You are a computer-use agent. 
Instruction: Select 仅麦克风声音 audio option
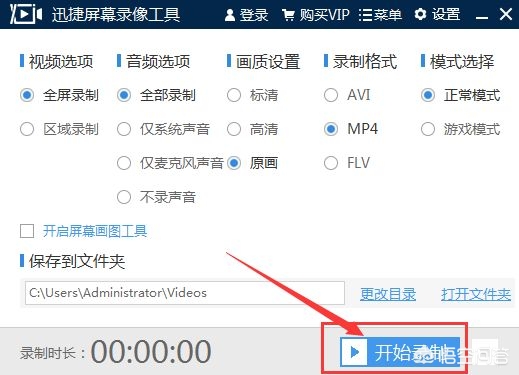point(170,163)
